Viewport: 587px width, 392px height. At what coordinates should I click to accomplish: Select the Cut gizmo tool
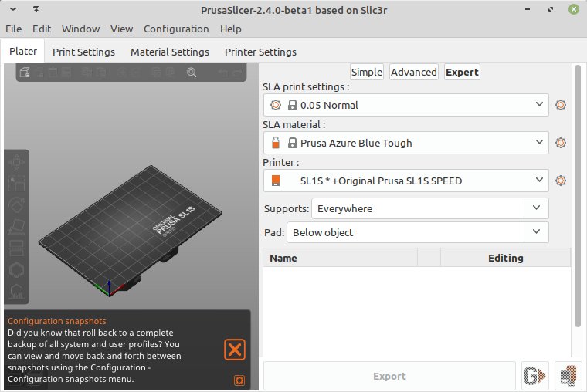16,248
